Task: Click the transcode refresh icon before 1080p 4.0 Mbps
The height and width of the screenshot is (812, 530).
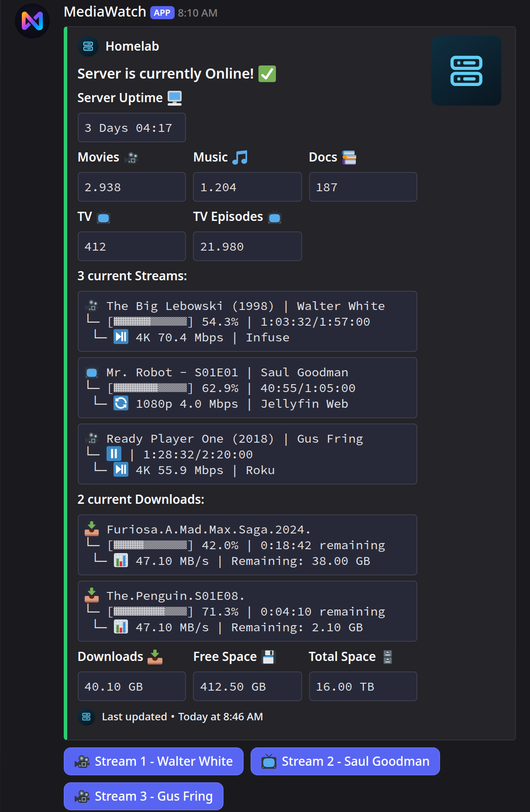Action: tap(121, 403)
